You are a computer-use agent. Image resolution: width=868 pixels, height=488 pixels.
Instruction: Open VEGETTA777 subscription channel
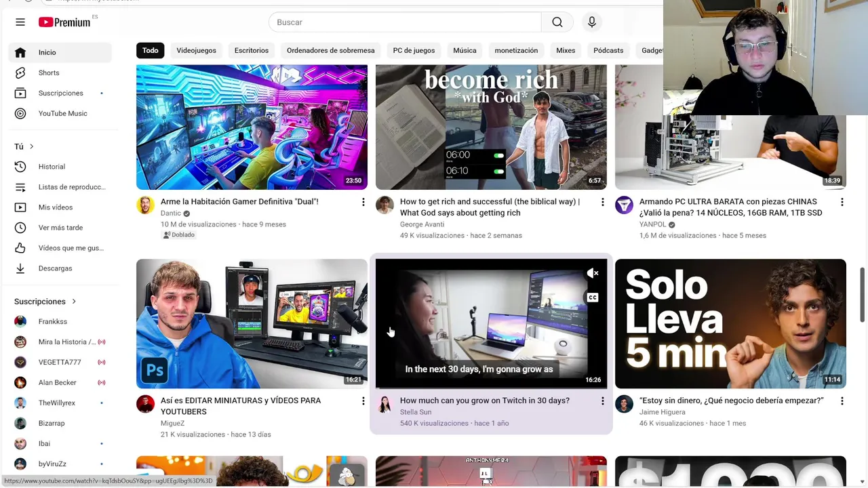click(x=60, y=362)
